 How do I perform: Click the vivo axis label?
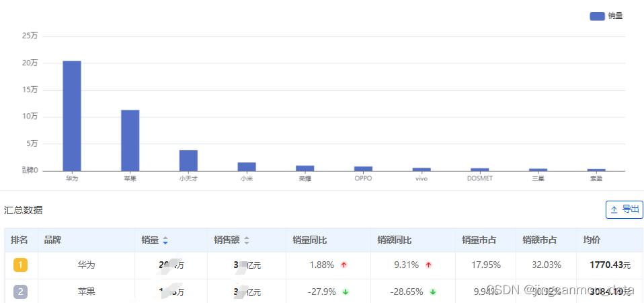pos(421,179)
